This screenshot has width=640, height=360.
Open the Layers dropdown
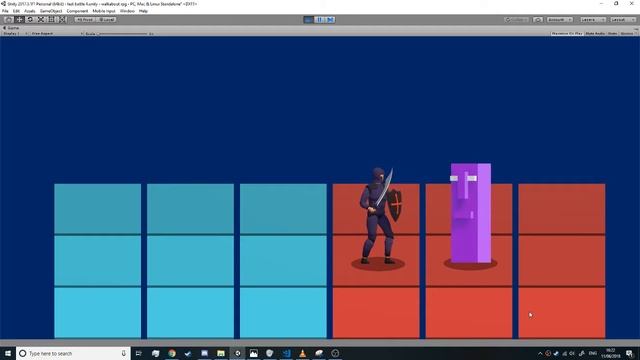coord(593,20)
